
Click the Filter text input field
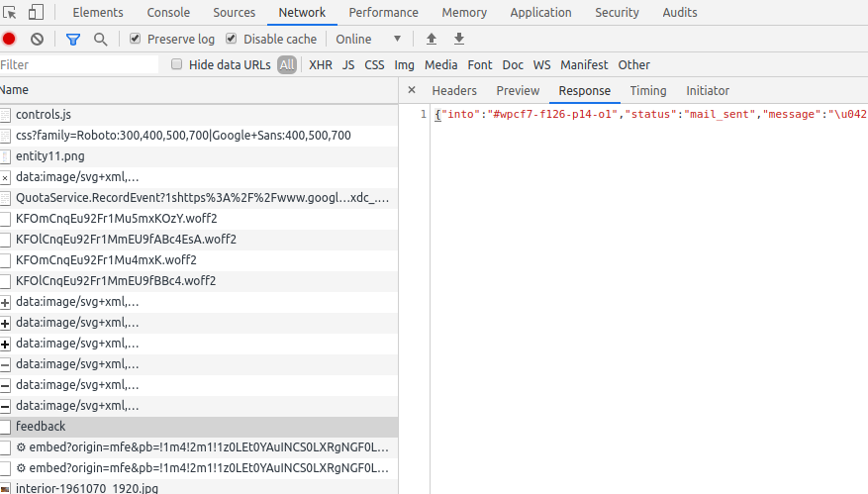[79, 65]
